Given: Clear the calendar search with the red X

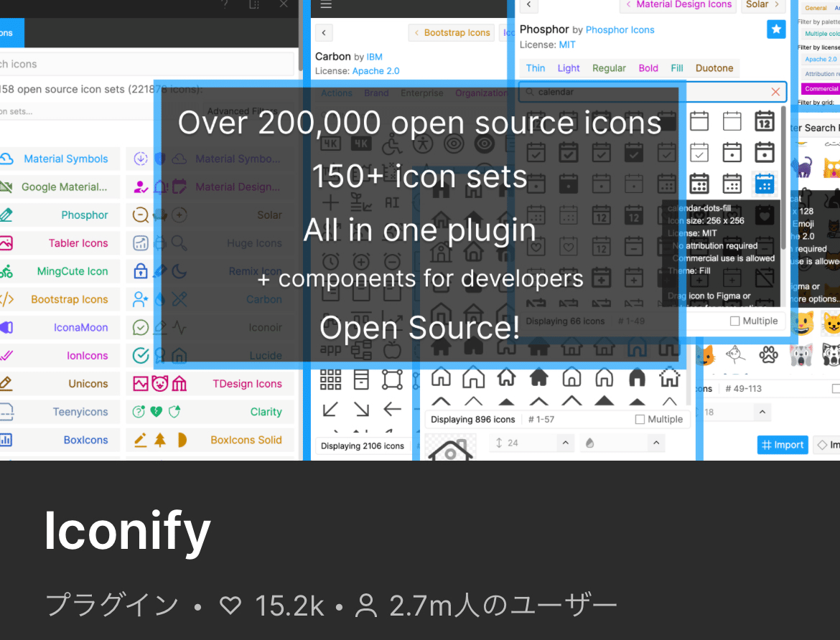Looking at the screenshot, I should [775, 92].
